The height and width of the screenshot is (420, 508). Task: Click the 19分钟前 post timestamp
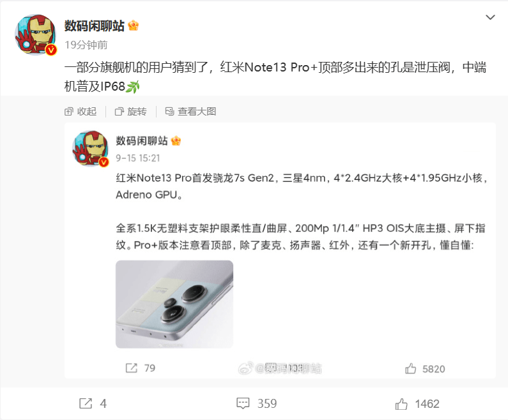pyautogui.click(x=86, y=45)
